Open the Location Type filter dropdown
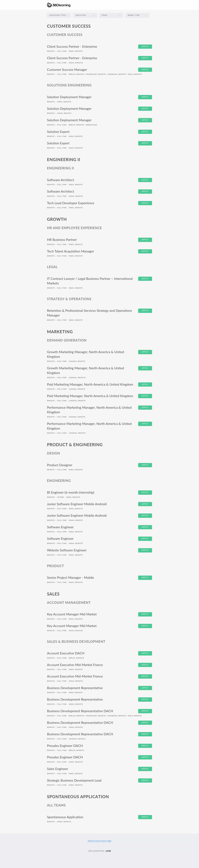This screenshot has width=199, height=868. pos(59,15)
